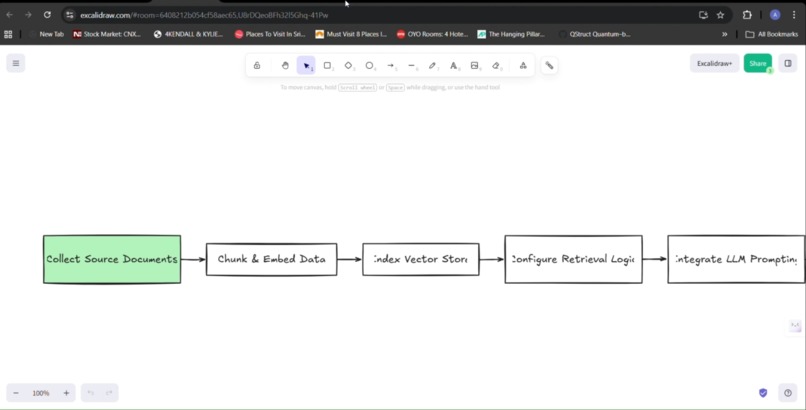806x410 pixels.
Task: Select the Eraser tool
Action: click(496, 65)
